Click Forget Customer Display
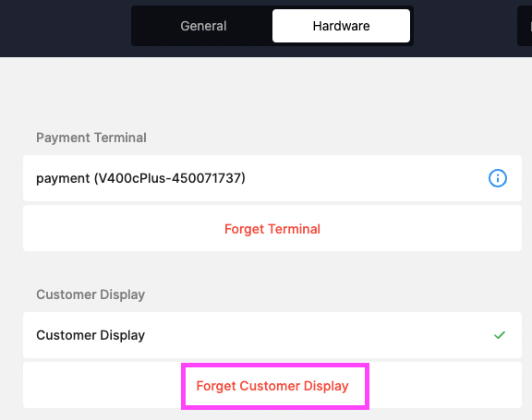This screenshot has height=420, width=532. click(x=272, y=386)
